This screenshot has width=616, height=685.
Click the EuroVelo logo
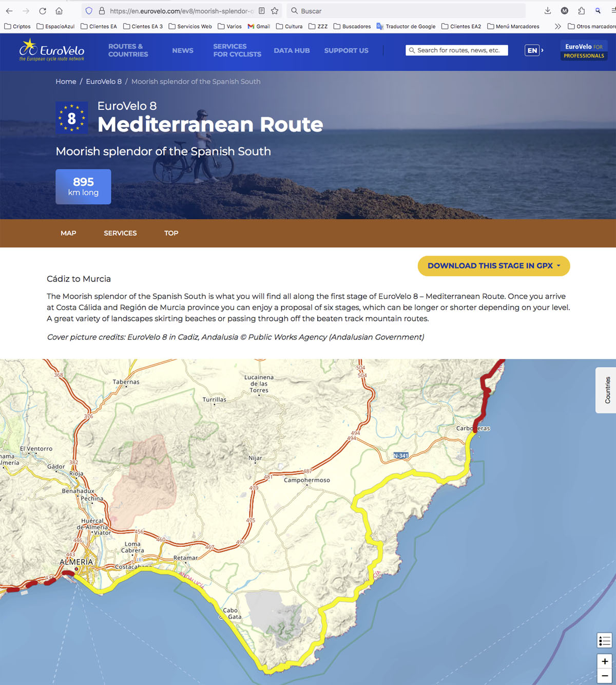tap(52, 51)
